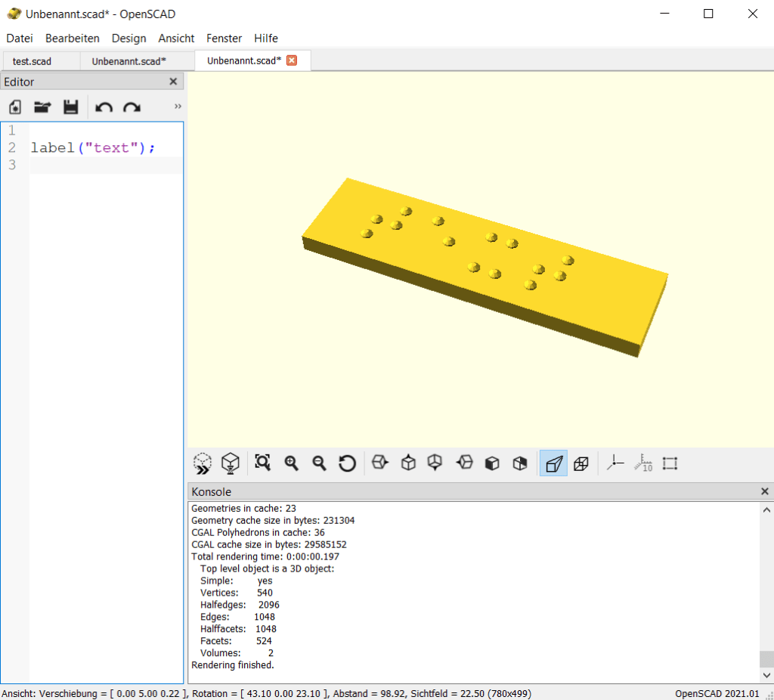Enable Orthogonal projection mode
The width and height of the screenshot is (774, 700).
tap(580, 463)
